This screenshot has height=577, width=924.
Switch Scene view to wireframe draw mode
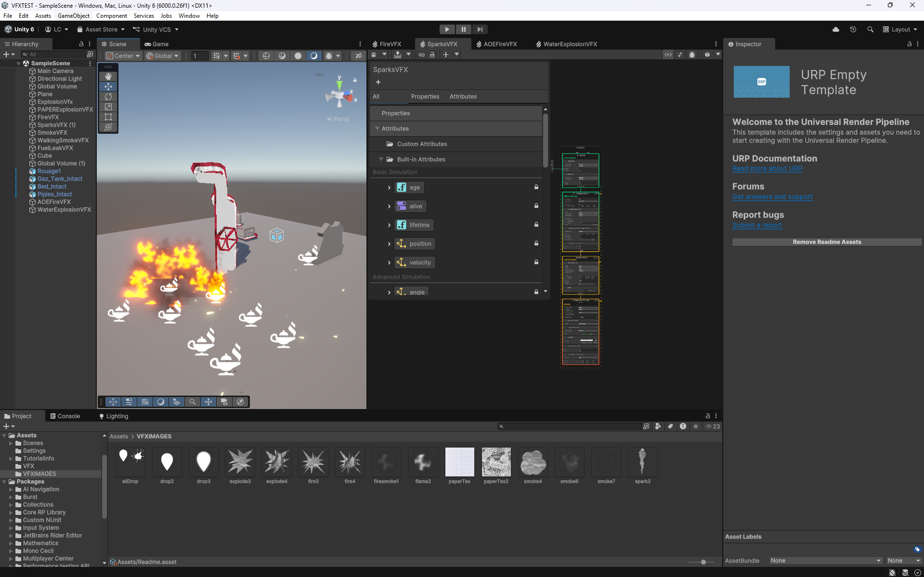tap(266, 56)
